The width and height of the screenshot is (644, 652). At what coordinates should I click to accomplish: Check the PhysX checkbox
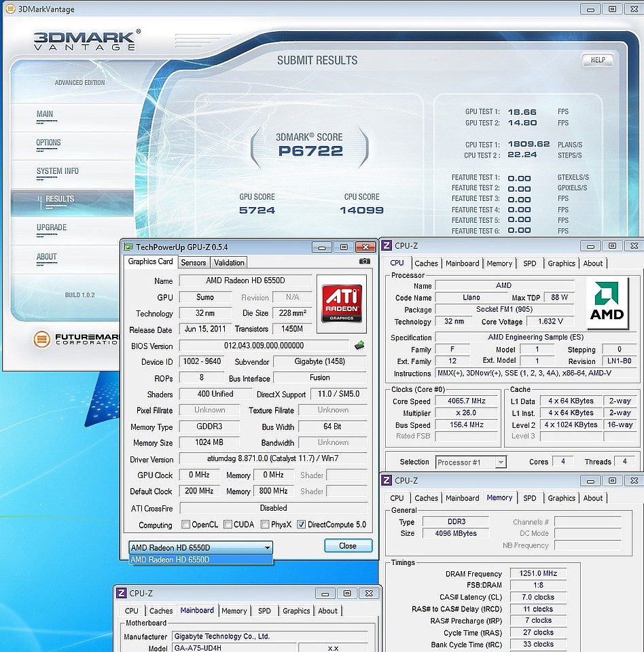click(x=264, y=524)
